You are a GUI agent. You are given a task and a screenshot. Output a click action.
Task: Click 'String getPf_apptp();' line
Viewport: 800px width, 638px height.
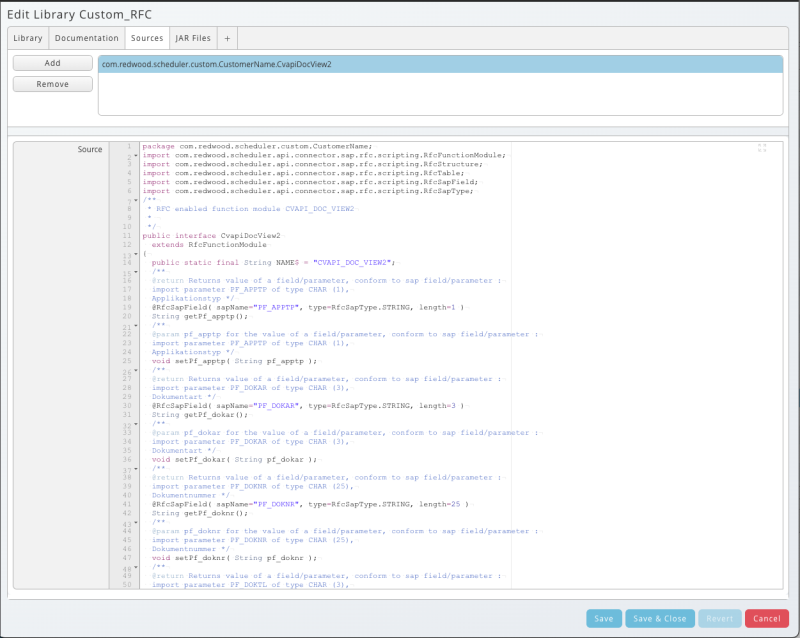(199, 316)
